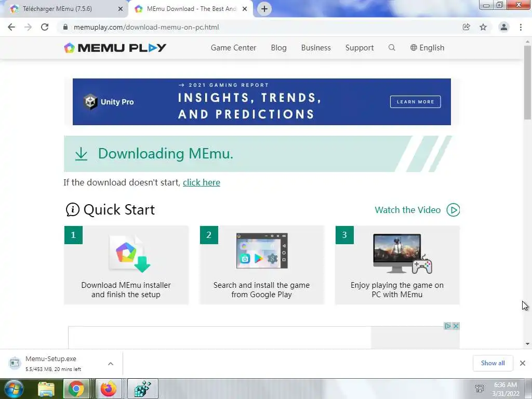
Task: Click the browser forward arrow
Action: tap(28, 27)
